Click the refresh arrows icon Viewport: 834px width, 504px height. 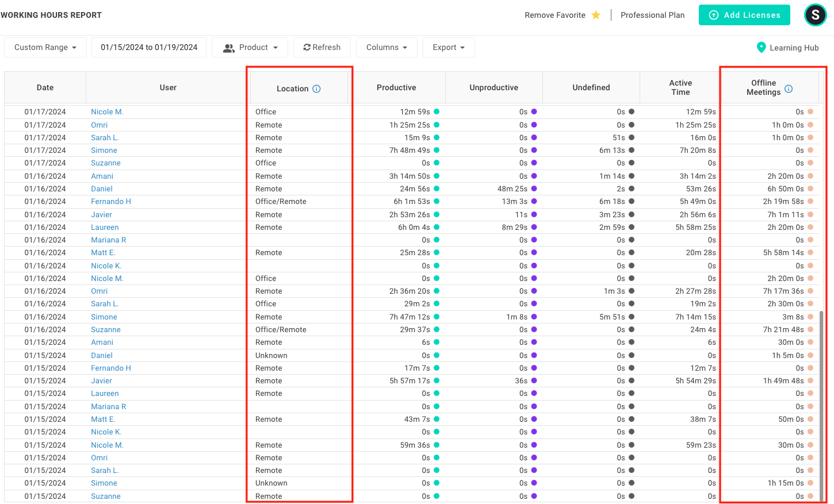[307, 48]
